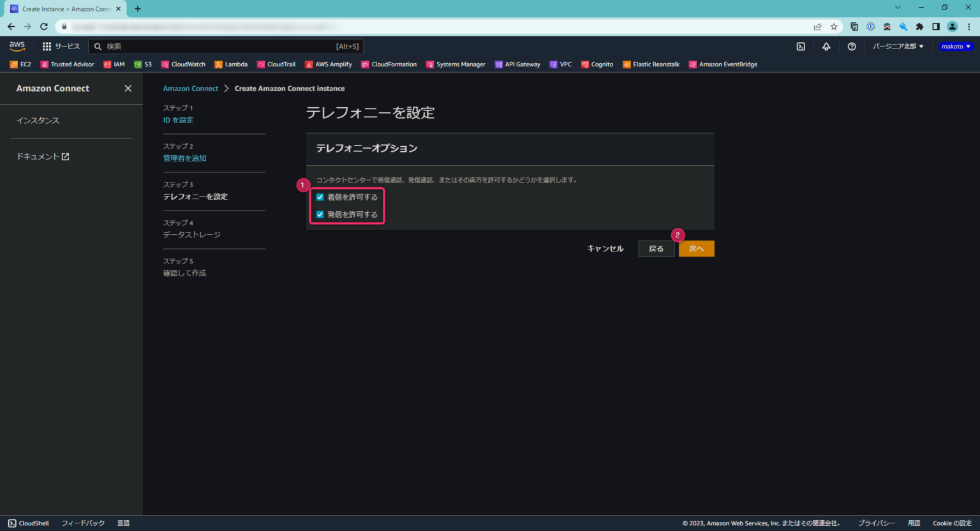Open the EC2 bookmark
The height and width of the screenshot is (531, 980).
click(x=20, y=64)
